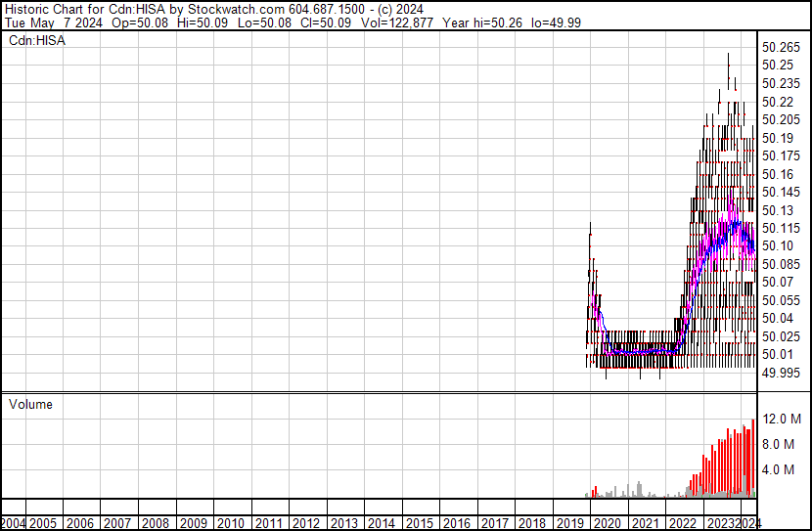Select the 50.19 price level label

[x=778, y=138]
